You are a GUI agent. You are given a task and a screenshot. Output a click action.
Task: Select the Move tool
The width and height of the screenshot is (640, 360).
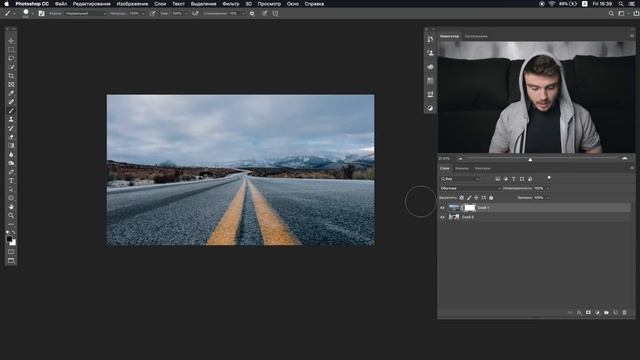pos(11,41)
